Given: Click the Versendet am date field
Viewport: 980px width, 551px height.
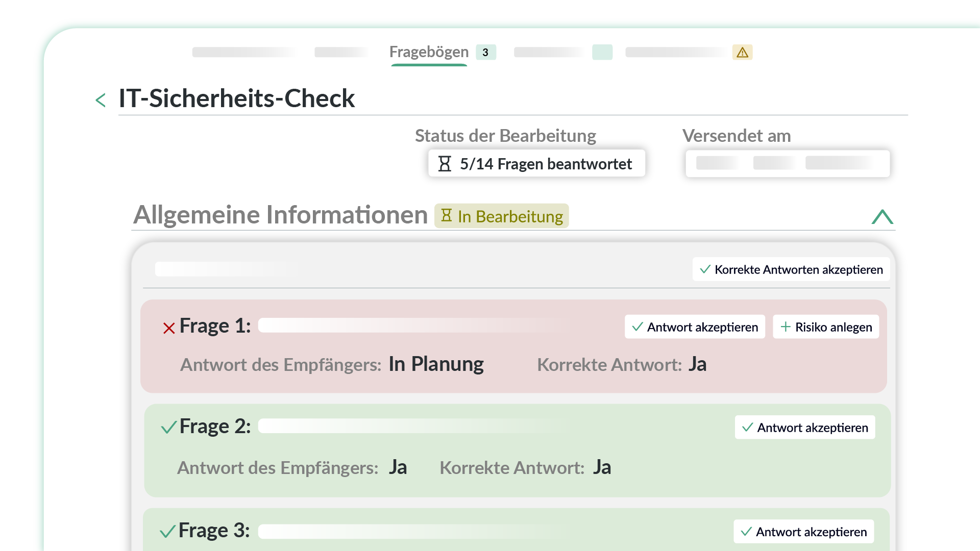Looking at the screenshot, I should 788,163.
